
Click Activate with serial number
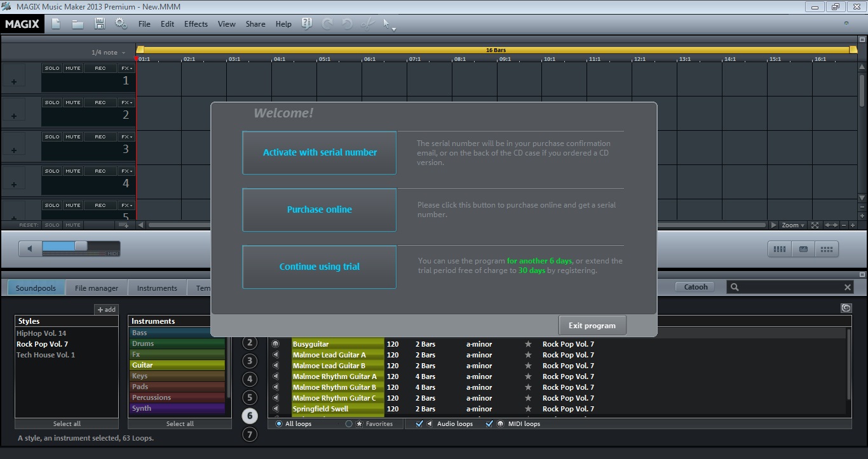319,152
